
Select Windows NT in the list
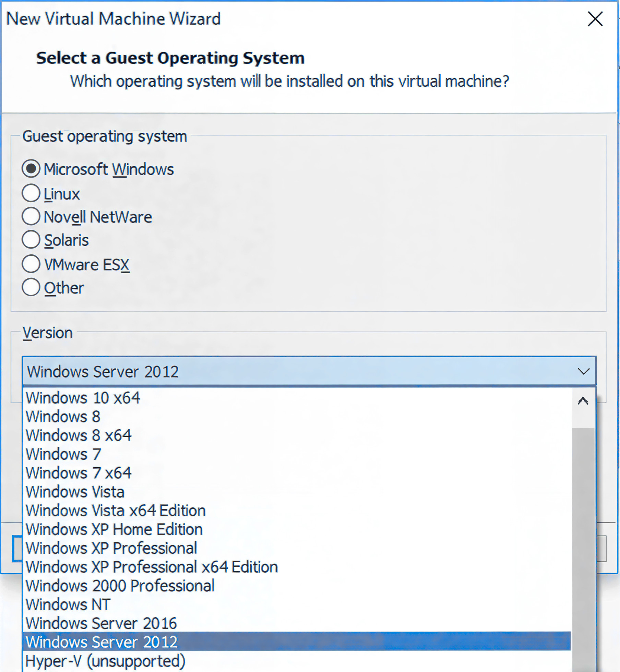(68, 604)
